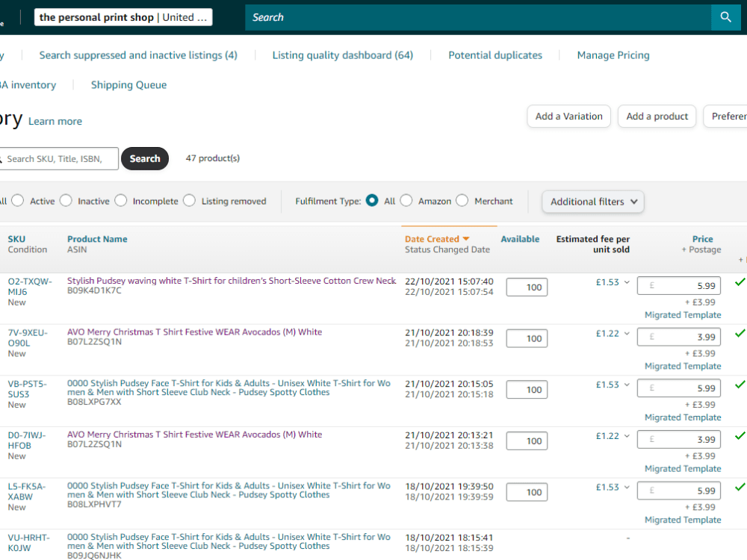Click price field 3.99 for D0-7IWJ-HFOB
This screenshot has height=560, width=747.
pos(679,440)
